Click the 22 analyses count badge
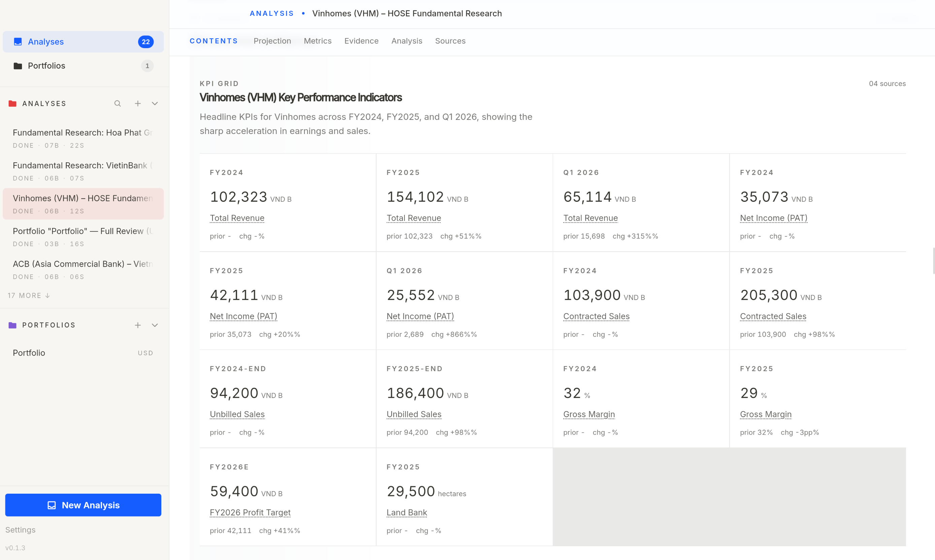This screenshot has height=560, width=935. point(146,41)
